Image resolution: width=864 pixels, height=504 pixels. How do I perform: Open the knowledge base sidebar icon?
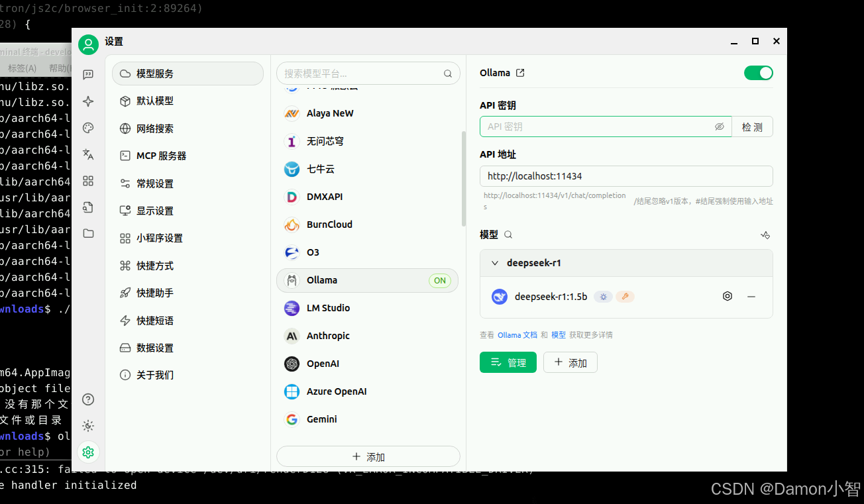point(88,207)
